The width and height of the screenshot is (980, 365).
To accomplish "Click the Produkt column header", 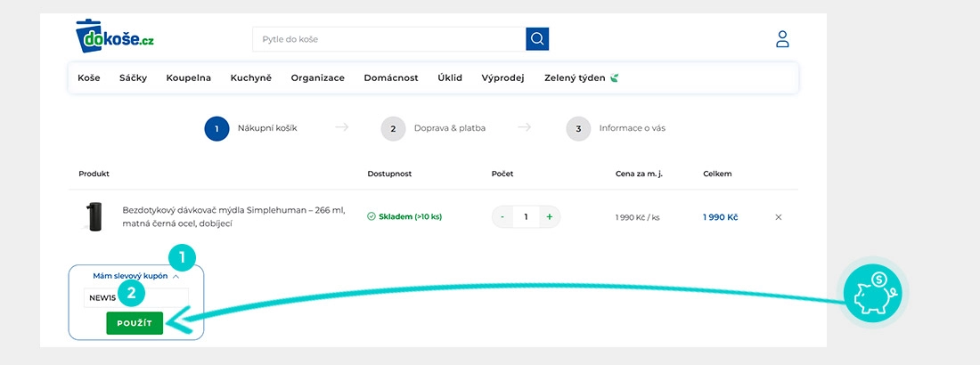I will 94,174.
